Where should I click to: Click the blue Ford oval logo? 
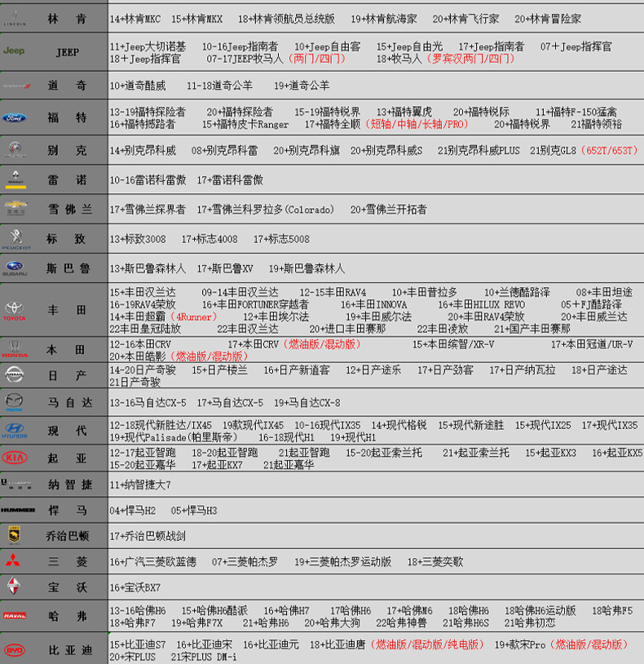[15, 117]
